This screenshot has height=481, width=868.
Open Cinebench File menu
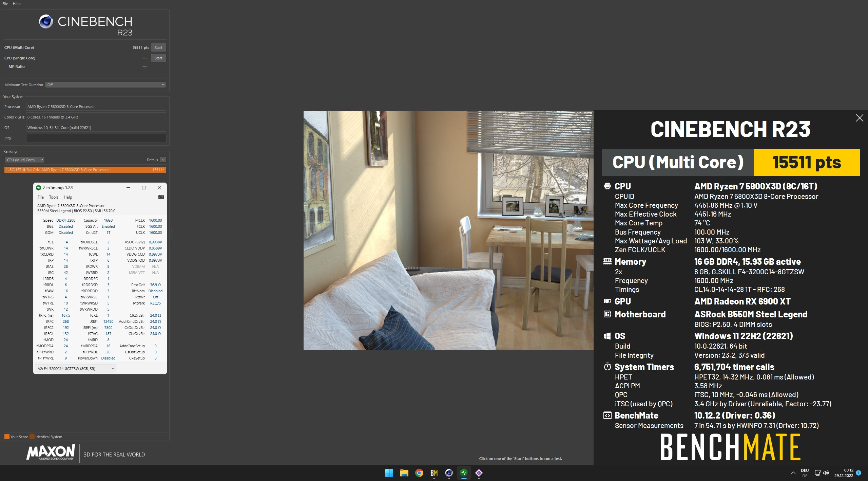(5, 4)
